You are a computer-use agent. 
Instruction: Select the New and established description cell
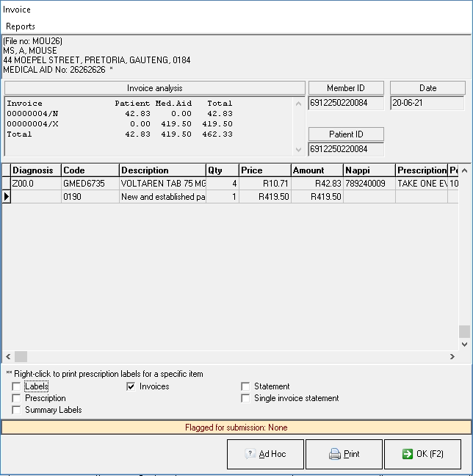click(x=162, y=197)
